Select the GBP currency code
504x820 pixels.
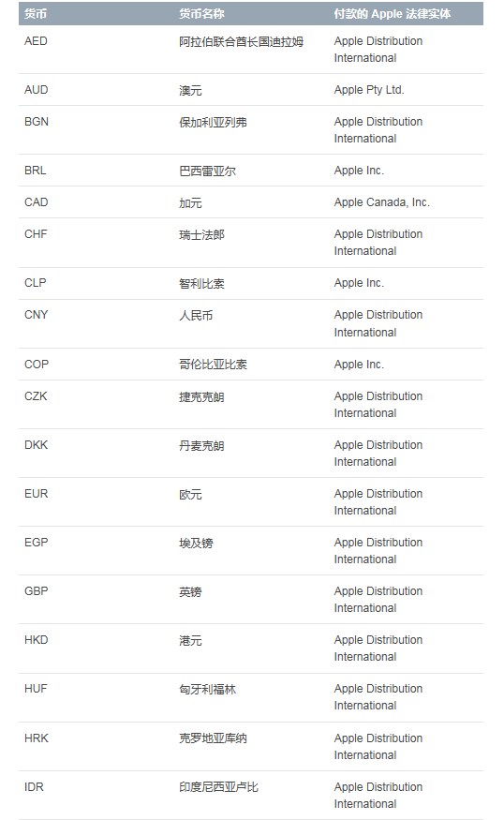37,591
